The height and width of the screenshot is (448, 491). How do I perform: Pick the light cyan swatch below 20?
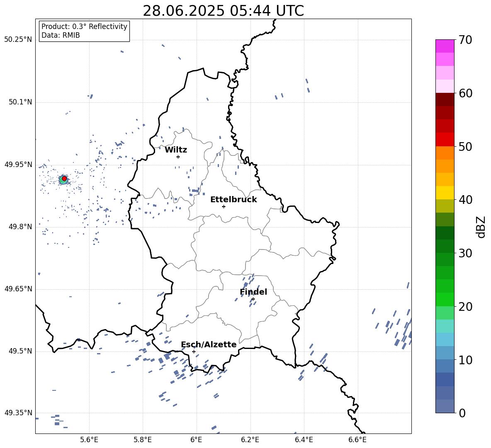click(445, 326)
